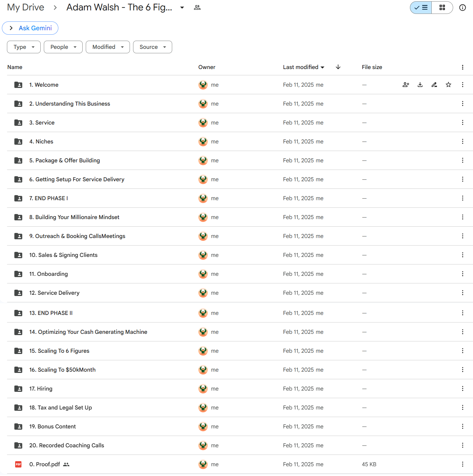Click the Ask Gemini button

pos(30,28)
